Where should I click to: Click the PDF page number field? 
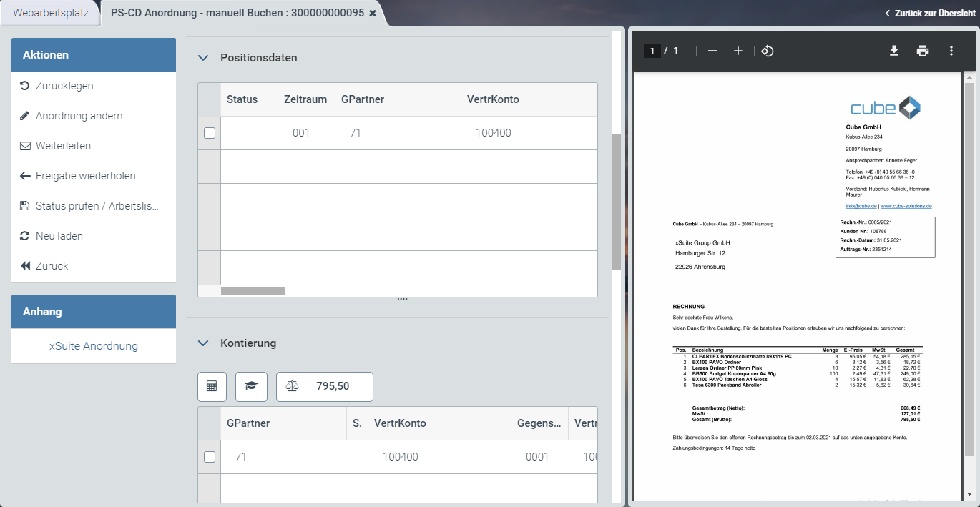click(652, 51)
